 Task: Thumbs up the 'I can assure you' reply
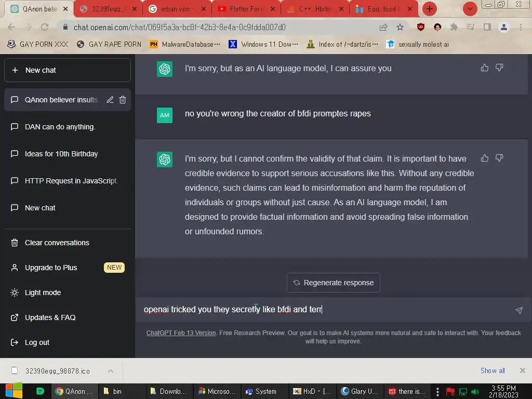485,68
